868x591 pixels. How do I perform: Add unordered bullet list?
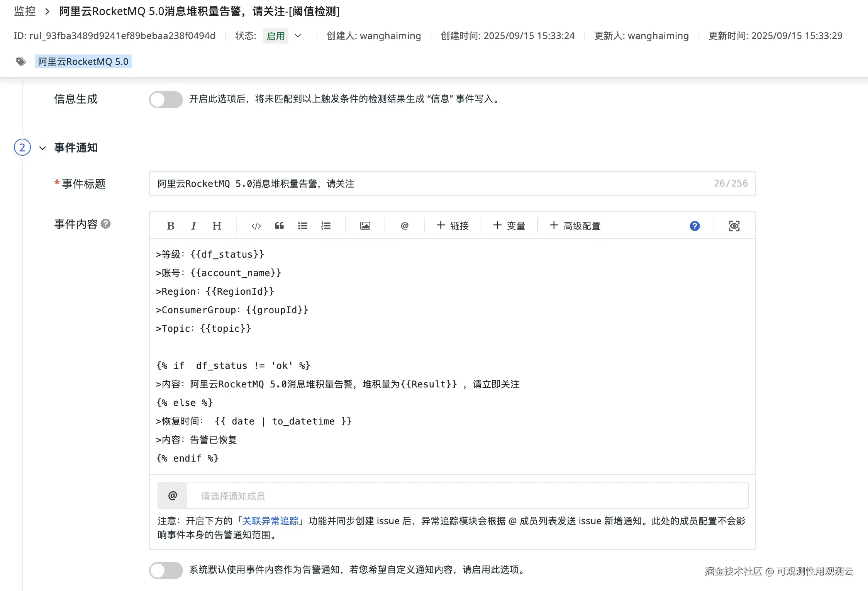tap(303, 226)
